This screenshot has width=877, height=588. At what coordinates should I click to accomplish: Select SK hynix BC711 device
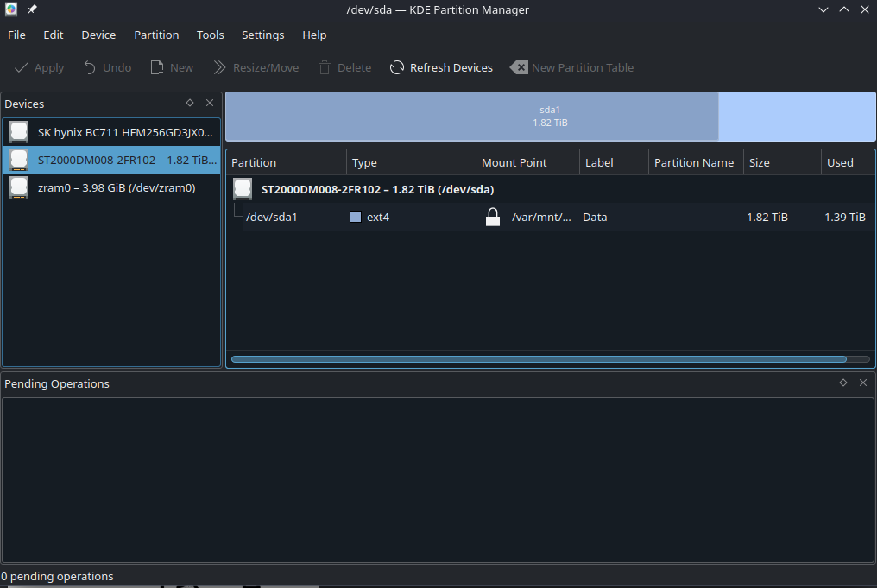click(111, 133)
